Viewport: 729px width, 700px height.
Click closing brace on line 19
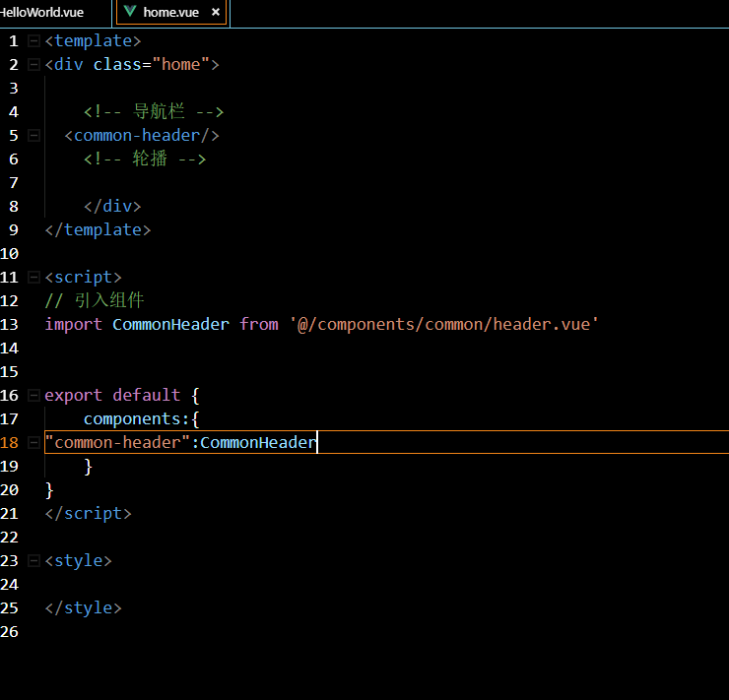[x=89, y=467]
